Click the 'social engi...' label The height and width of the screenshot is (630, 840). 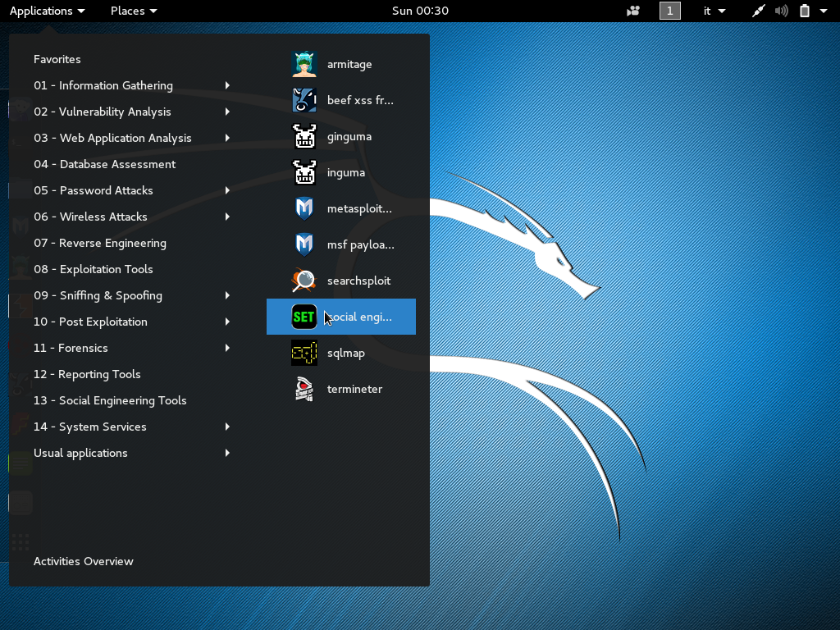click(359, 317)
